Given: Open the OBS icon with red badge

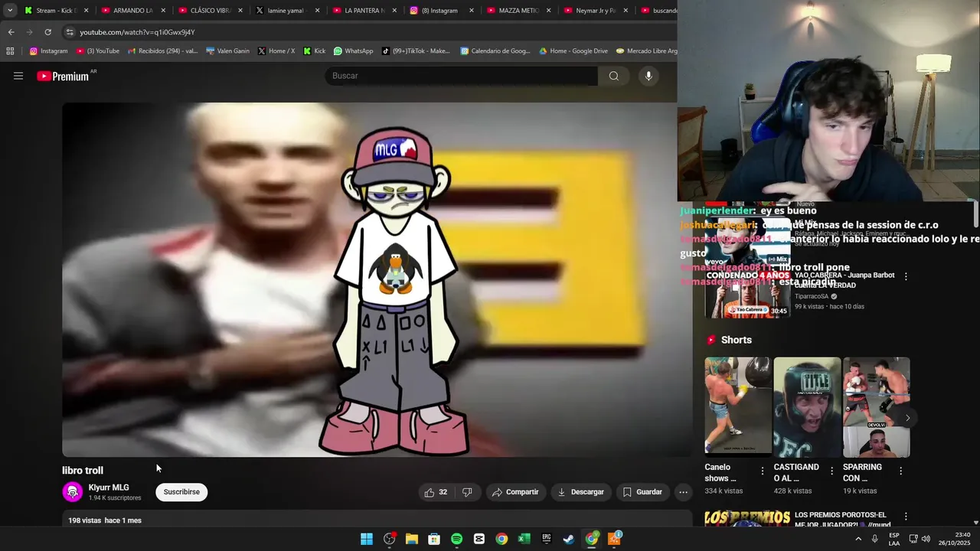Looking at the screenshot, I should coord(390,539).
